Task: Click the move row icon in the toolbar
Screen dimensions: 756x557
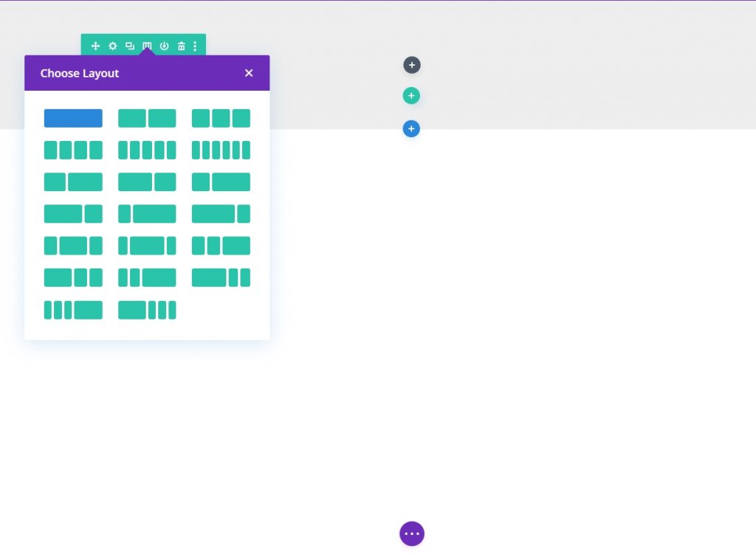Action: coord(95,46)
